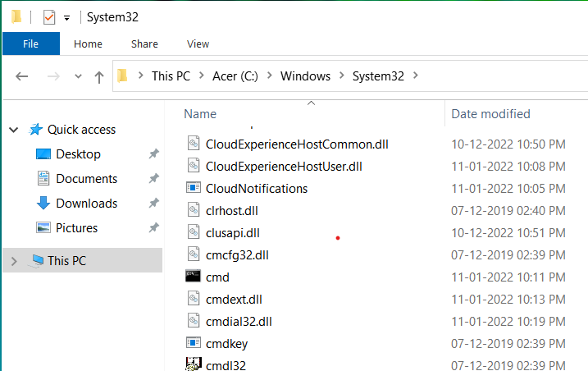Switch to the View ribbon tab
This screenshot has width=588, height=371.
click(x=198, y=44)
